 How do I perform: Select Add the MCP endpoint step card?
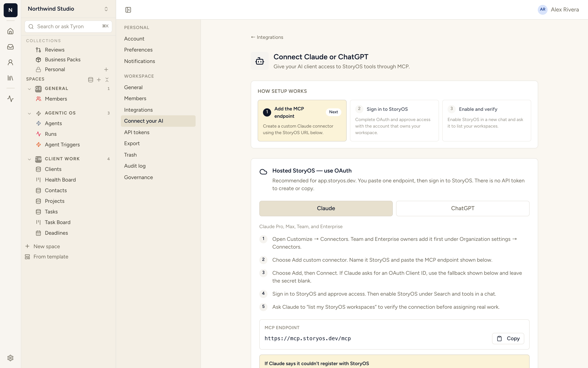point(302,120)
